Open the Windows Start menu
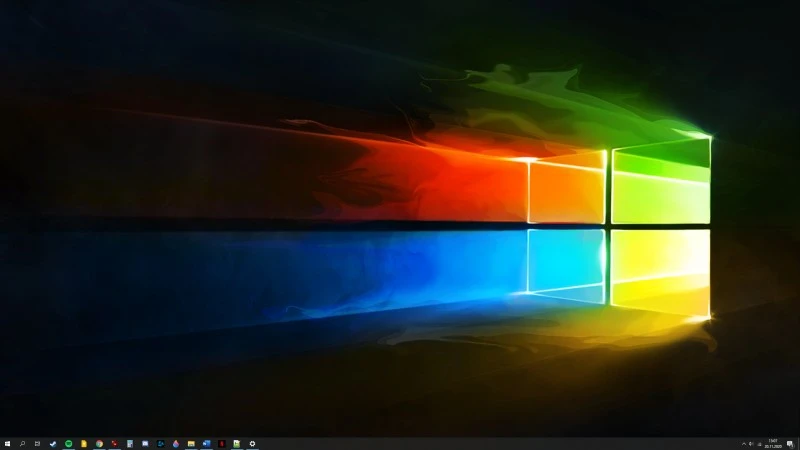Image resolution: width=800 pixels, height=450 pixels. 7,444
